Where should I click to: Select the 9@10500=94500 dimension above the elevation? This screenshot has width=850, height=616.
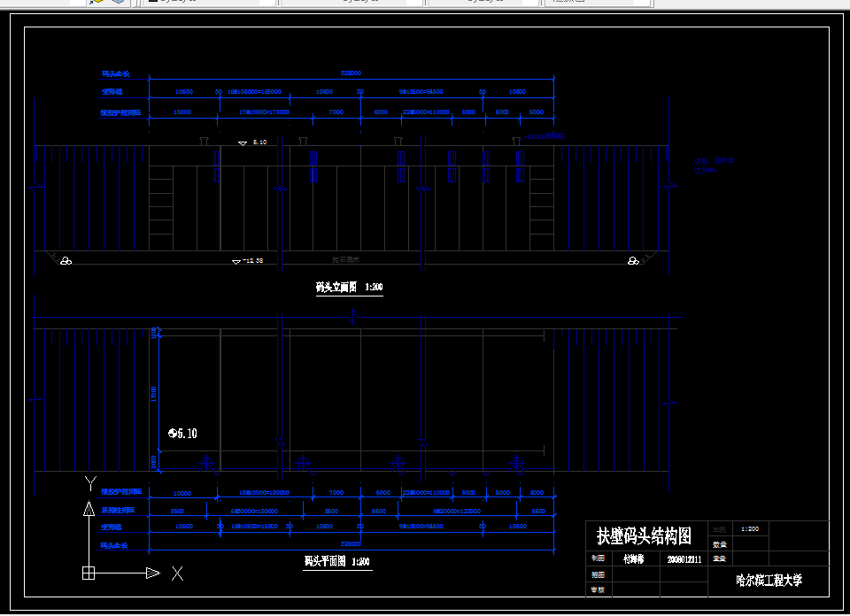click(421, 91)
